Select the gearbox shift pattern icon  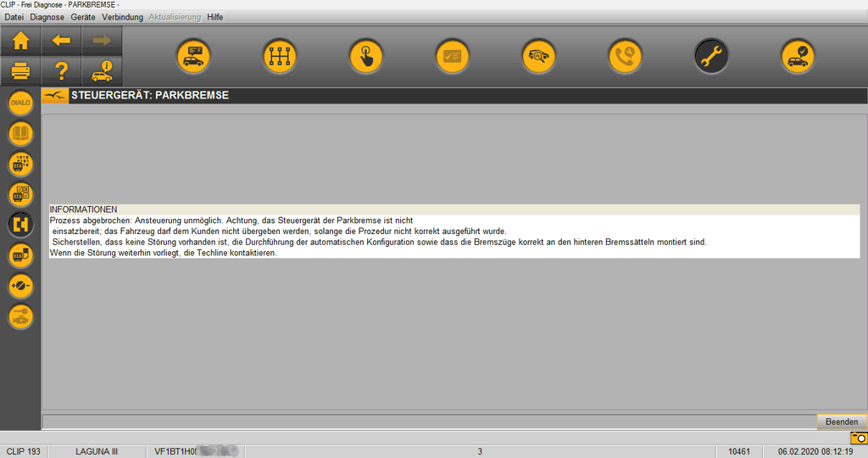pyautogui.click(x=279, y=57)
